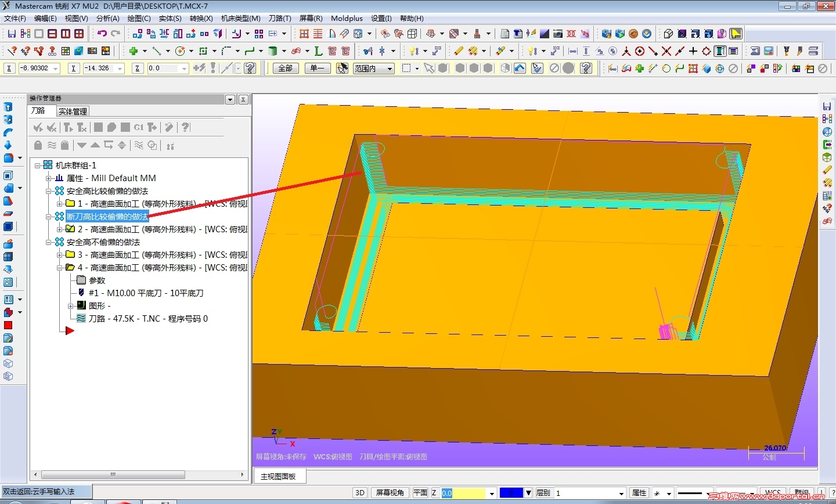
Task: Close the 操作管理器 panel
Action: (243, 99)
